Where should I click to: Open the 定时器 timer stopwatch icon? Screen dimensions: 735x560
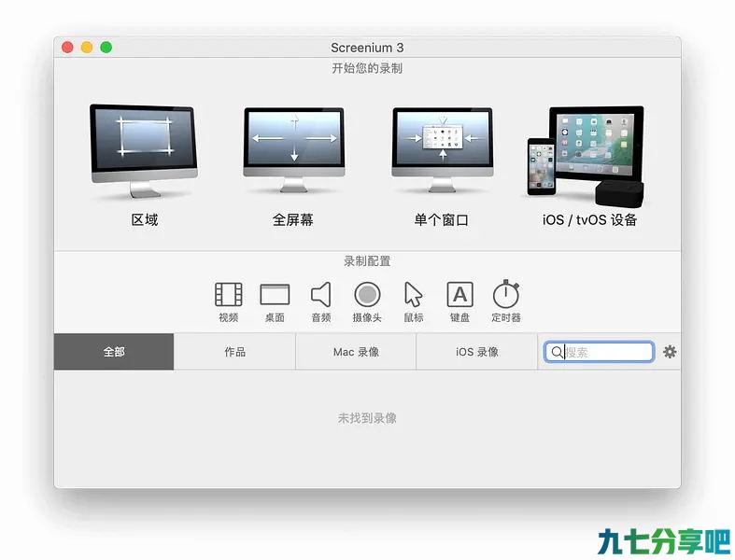[x=506, y=294]
